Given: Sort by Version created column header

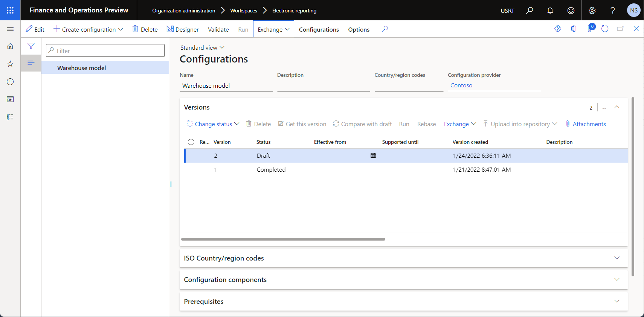Looking at the screenshot, I should [470, 142].
